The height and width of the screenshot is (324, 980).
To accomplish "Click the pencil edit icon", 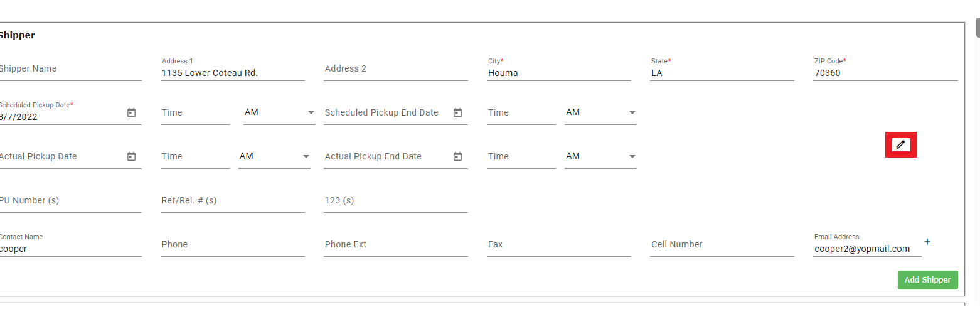I will (900, 144).
